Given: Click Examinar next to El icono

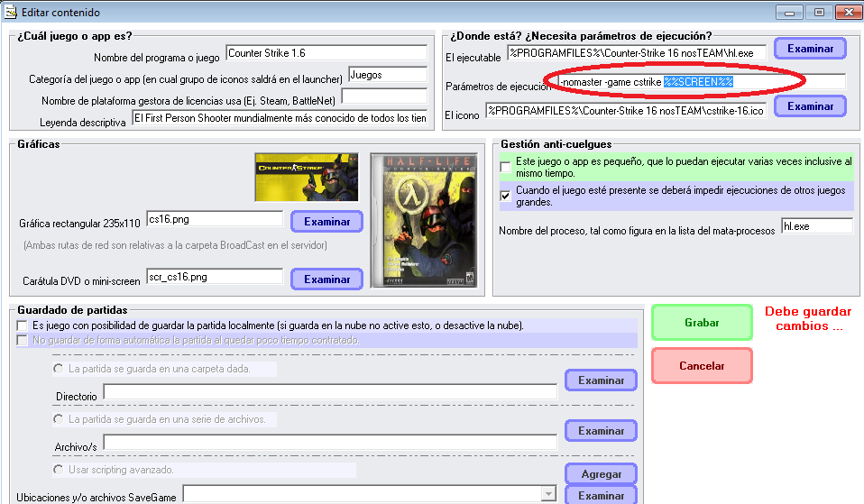Looking at the screenshot, I should tap(810, 105).
